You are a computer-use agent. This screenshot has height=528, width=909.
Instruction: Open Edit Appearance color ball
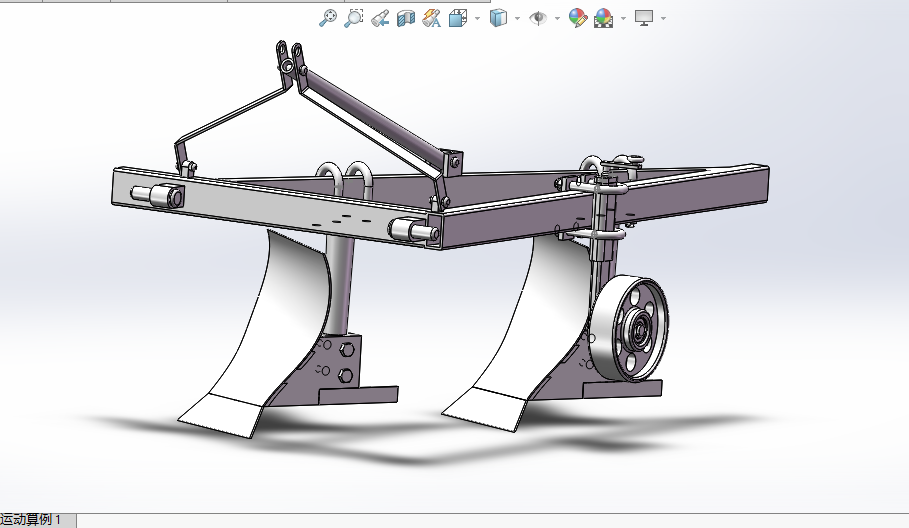tap(577, 18)
